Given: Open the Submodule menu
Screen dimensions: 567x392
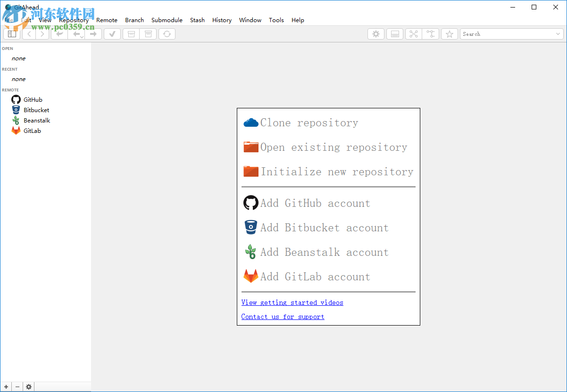Looking at the screenshot, I should pyautogui.click(x=167, y=20).
